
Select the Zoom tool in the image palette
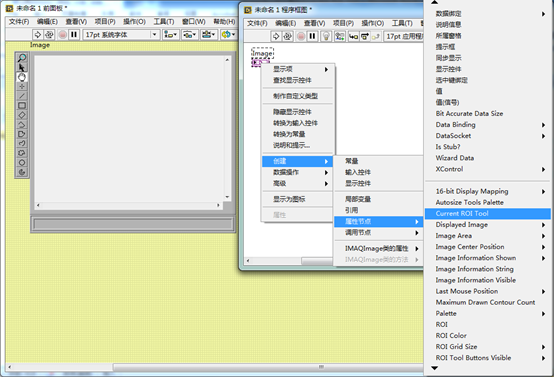(x=22, y=58)
